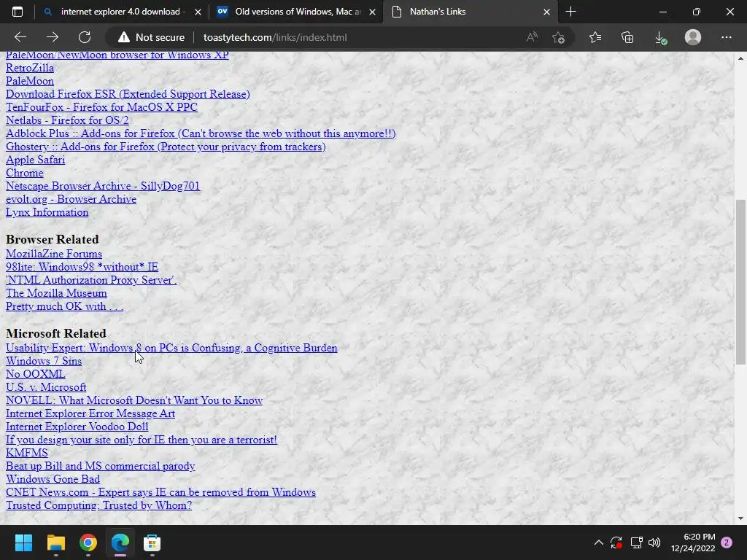Open the volume control tray icon
The image size is (747, 560).
pyautogui.click(x=654, y=542)
